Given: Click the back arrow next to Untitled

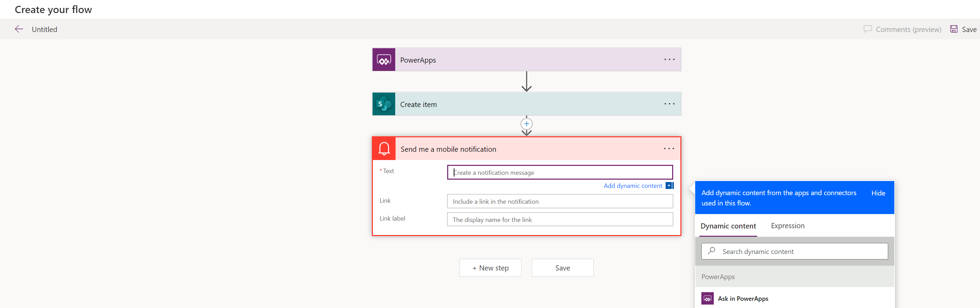Looking at the screenshot, I should (19, 29).
